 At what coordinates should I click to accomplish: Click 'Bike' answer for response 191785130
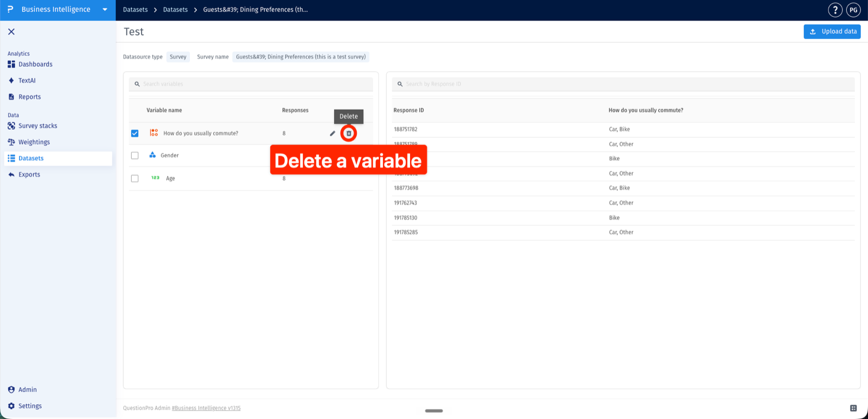(x=614, y=218)
